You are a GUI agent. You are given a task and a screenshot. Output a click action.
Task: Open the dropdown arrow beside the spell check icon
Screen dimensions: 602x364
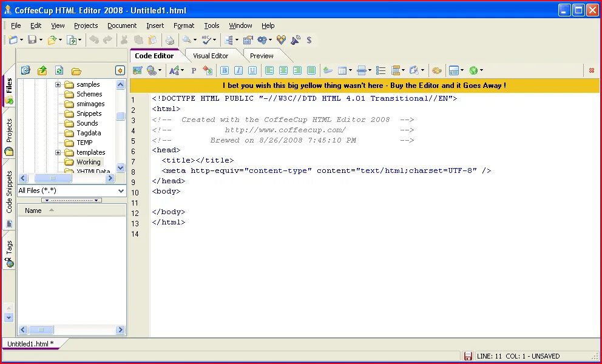point(214,40)
